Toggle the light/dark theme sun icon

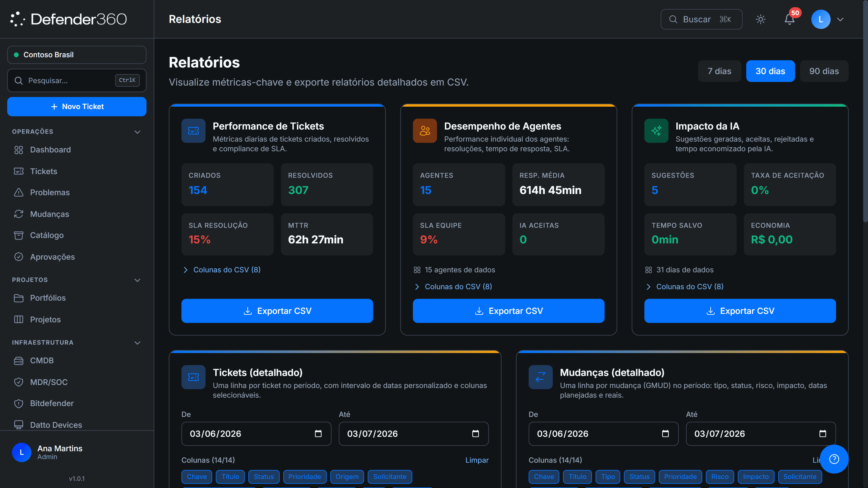[760, 19]
